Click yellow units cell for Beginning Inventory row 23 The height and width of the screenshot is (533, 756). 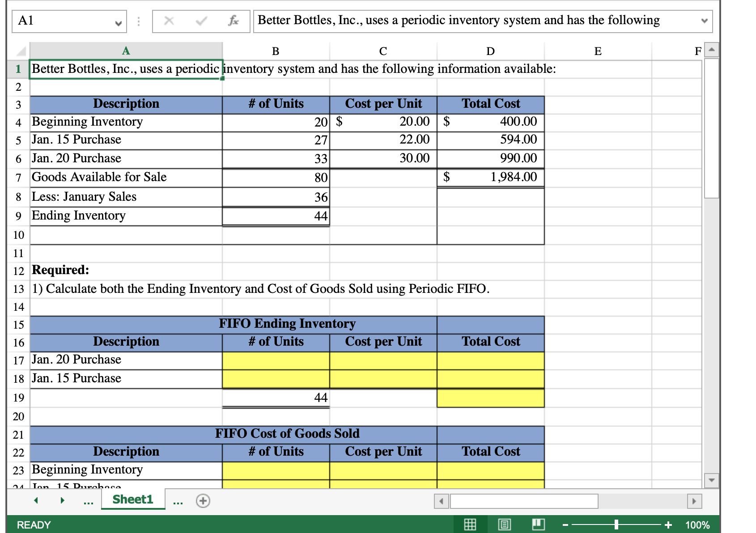[276, 470]
